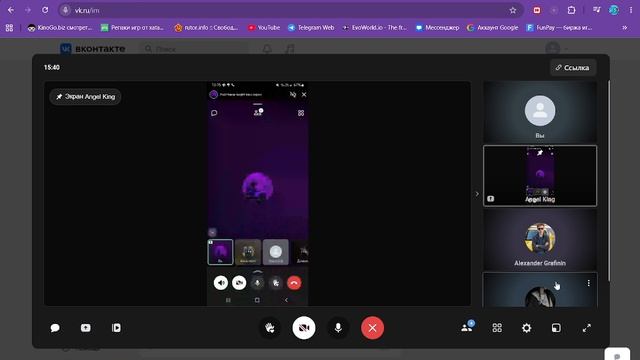The height and width of the screenshot is (360, 640).
Task: Unpin Angel King tile via pin icon
Action: [x=540, y=152]
